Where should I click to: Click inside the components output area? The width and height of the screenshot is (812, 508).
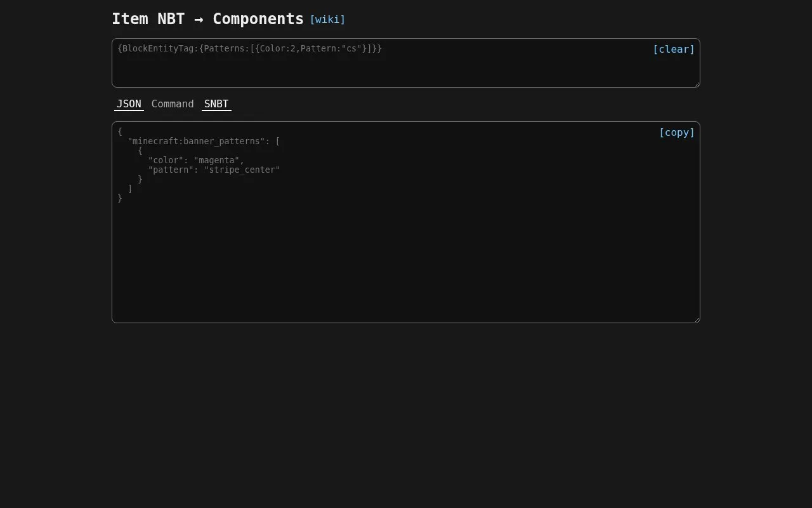(x=406, y=222)
